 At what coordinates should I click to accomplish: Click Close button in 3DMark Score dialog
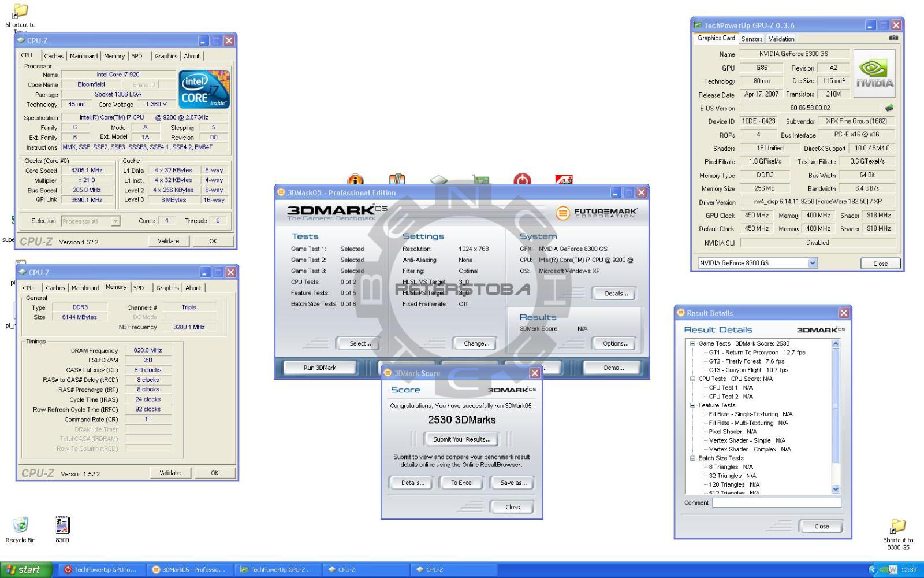[x=512, y=507]
